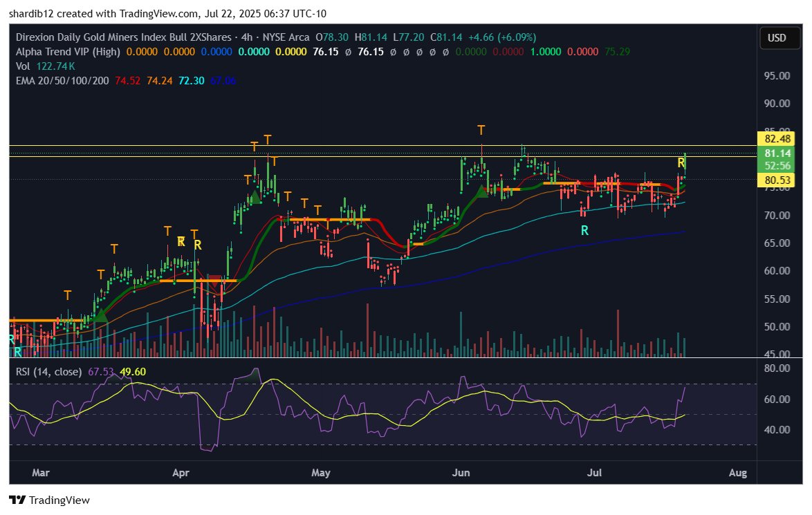Screen dimensions: 812x515
Task: Select the RSI (14, close) indicator label
Action: [x=48, y=372]
